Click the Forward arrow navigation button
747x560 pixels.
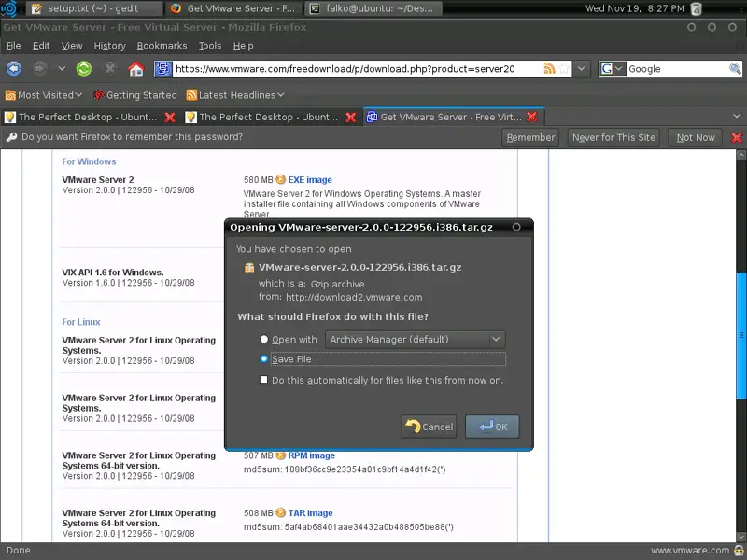(x=39, y=69)
